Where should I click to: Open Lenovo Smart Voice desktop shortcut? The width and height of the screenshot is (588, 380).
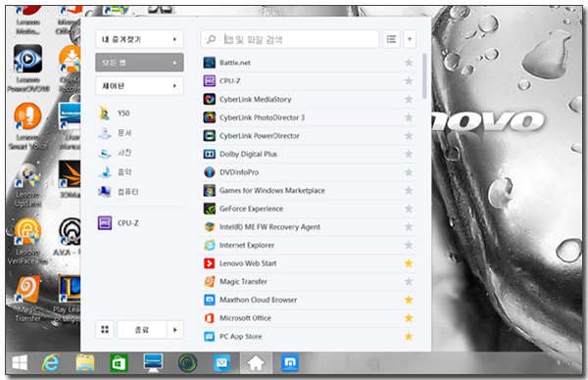coord(28,126)
